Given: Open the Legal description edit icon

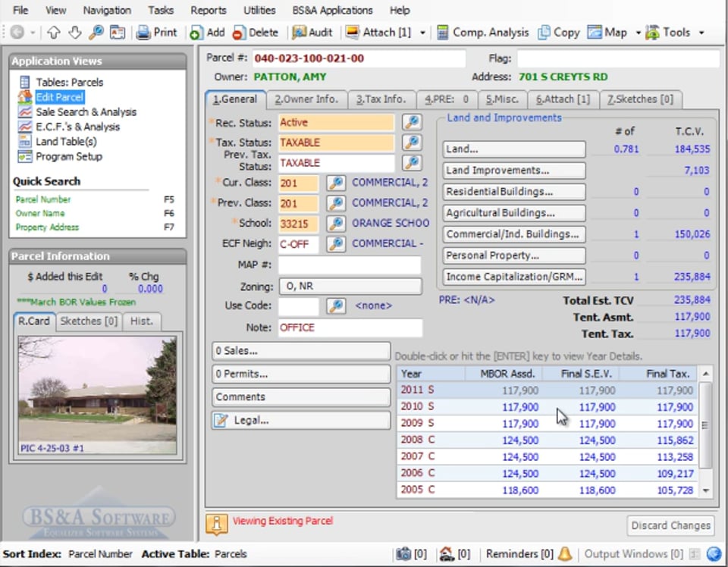Looking at the screenshot, I should (221, 421).
